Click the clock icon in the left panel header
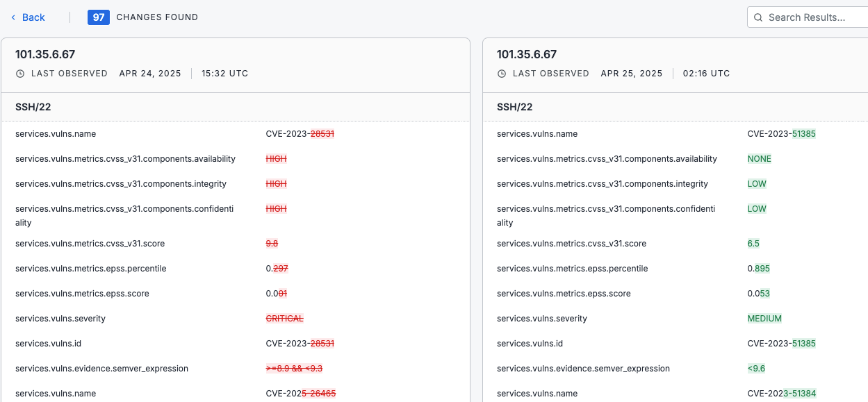The height and width of the screenshot is (402, 868). [x=20, y=74]
